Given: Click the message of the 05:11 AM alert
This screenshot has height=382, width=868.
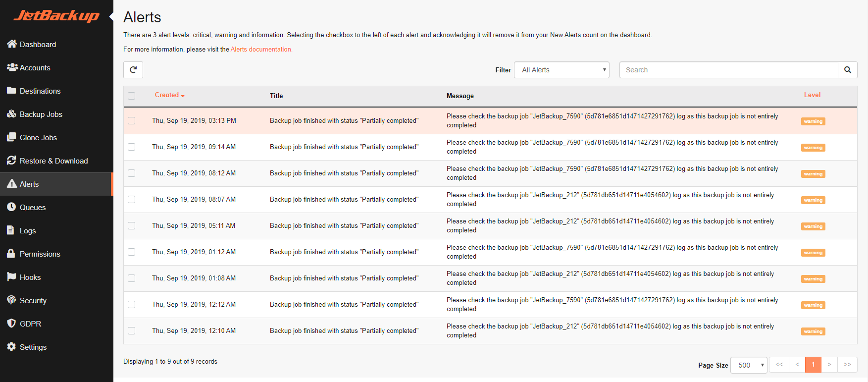Looking at the screenshot, I should click(610, 225).
